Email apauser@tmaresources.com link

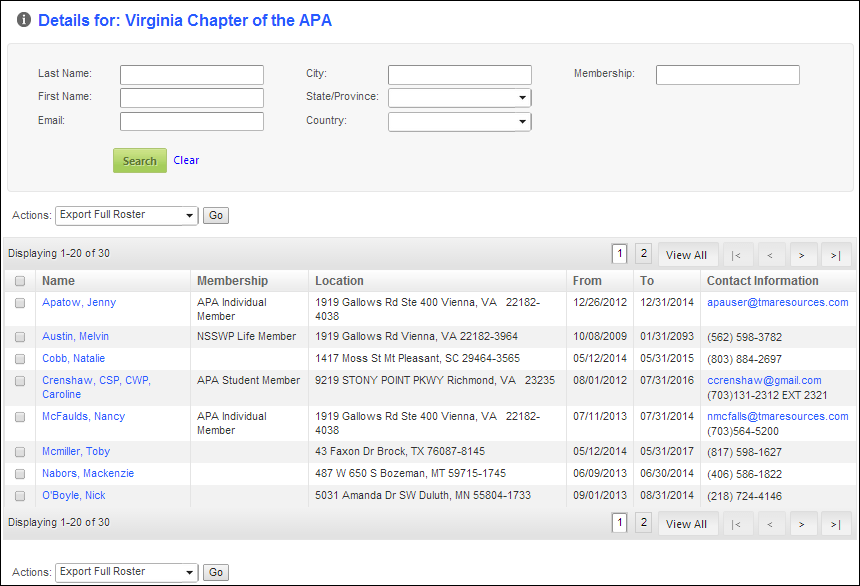778,302
